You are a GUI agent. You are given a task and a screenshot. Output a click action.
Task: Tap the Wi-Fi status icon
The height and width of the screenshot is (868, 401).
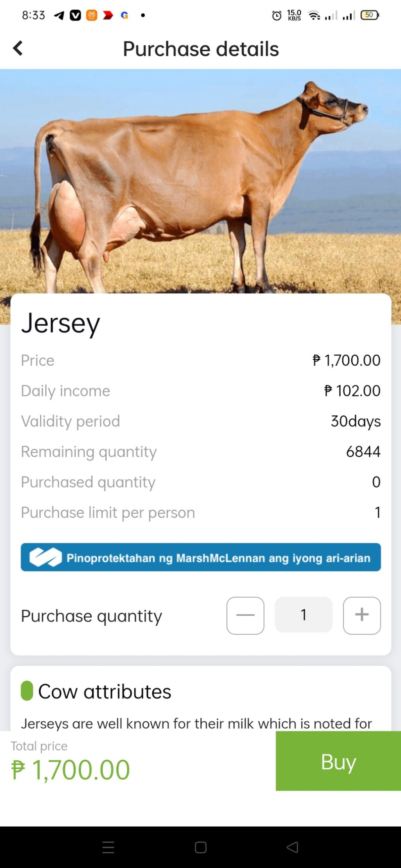[314, 16]
